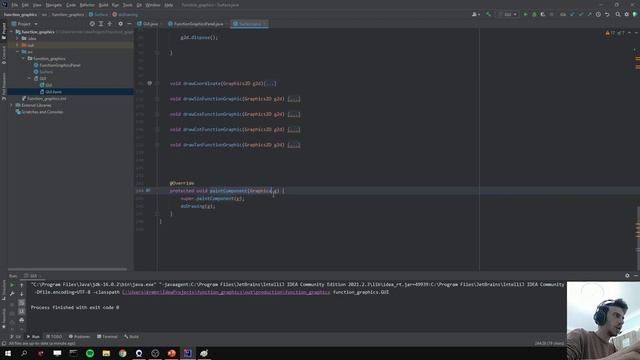The width and height of the screenshot is (640, 360).
Task: Open the Navigate menu
Action: (53, 5)
